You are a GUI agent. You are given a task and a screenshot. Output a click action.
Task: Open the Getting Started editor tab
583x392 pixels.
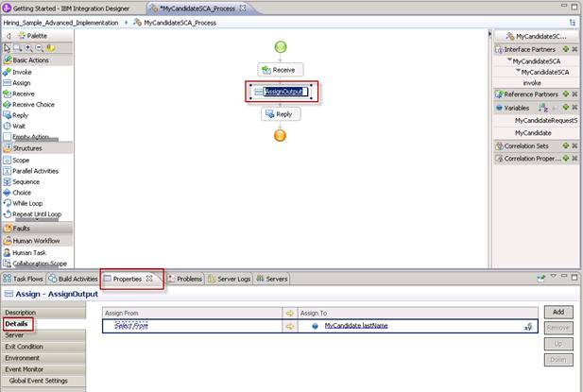pyautogui.click(x=44, y=8)
